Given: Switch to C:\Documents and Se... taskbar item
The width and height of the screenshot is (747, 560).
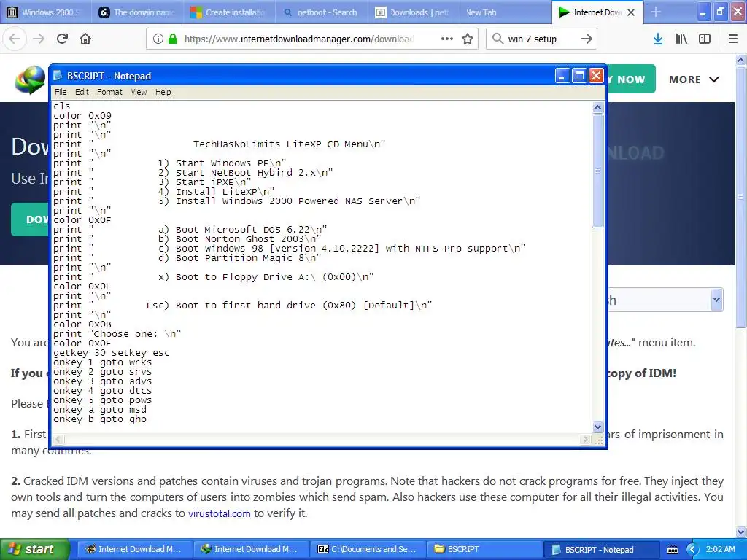Looking at the screenshot, I should coord(366,549).
